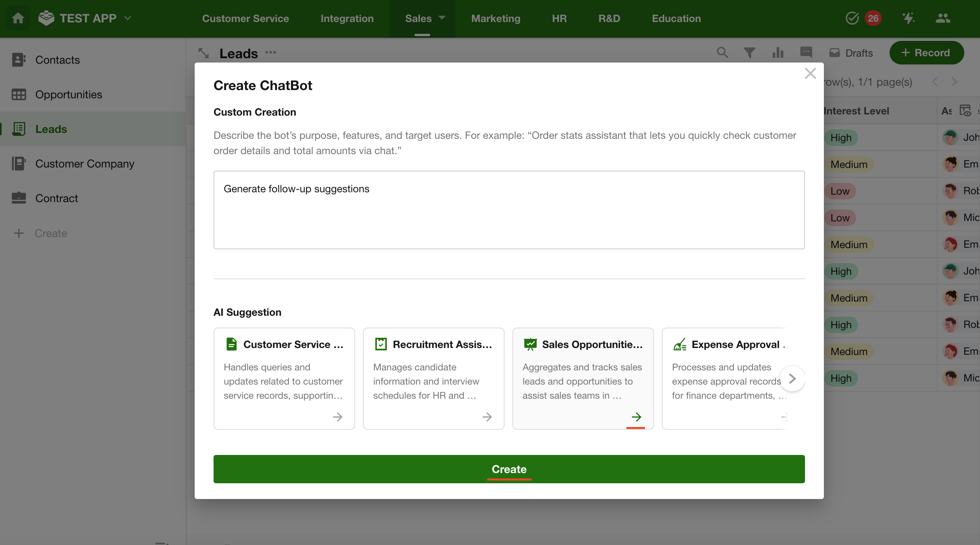Click the filter funnel icon
Image resolution: width=980 pixels, height=545 pixels.
749,53
